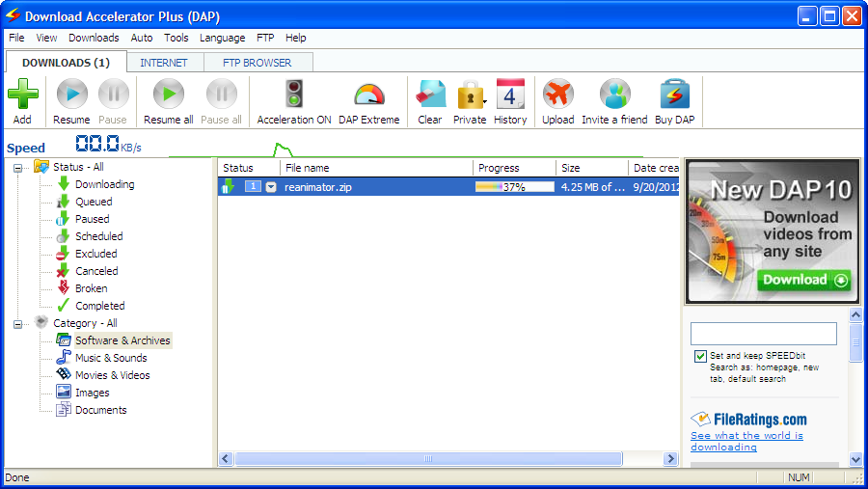Click the Upload airplane icon
This screenshot has height=489, width=868.
point(557,95)
